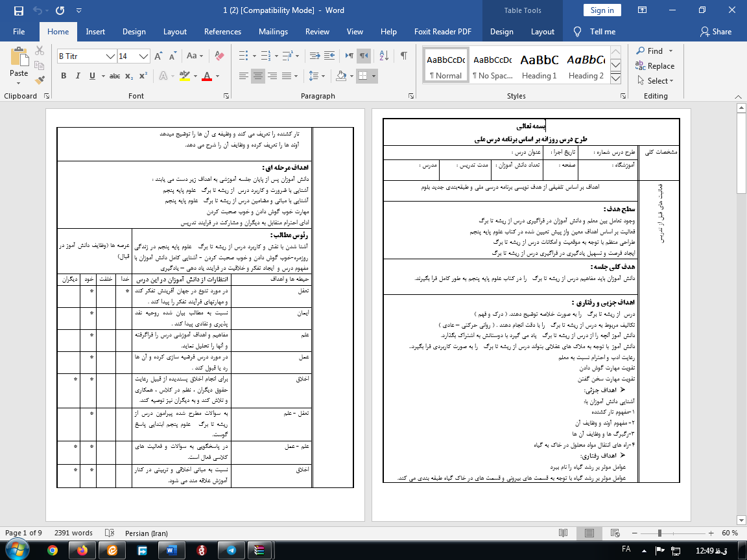Toggle Underline formatting
747x560 pixels.
[x=92, y=76]
